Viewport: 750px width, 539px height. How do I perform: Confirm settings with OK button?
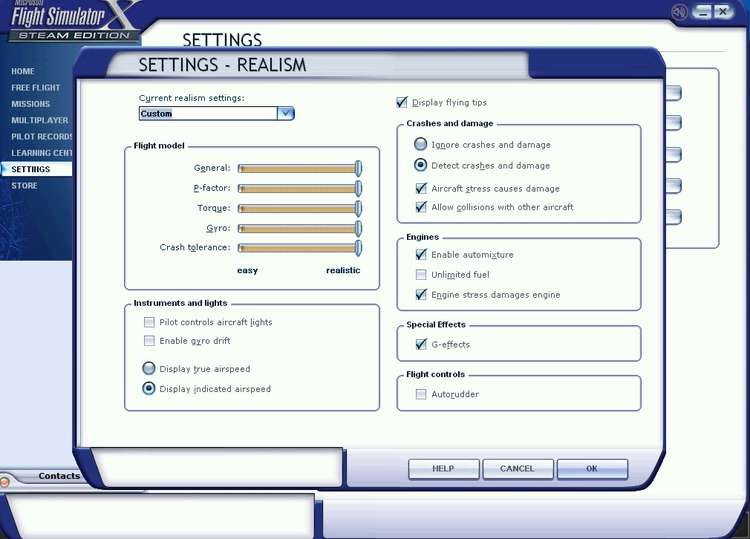592,469
